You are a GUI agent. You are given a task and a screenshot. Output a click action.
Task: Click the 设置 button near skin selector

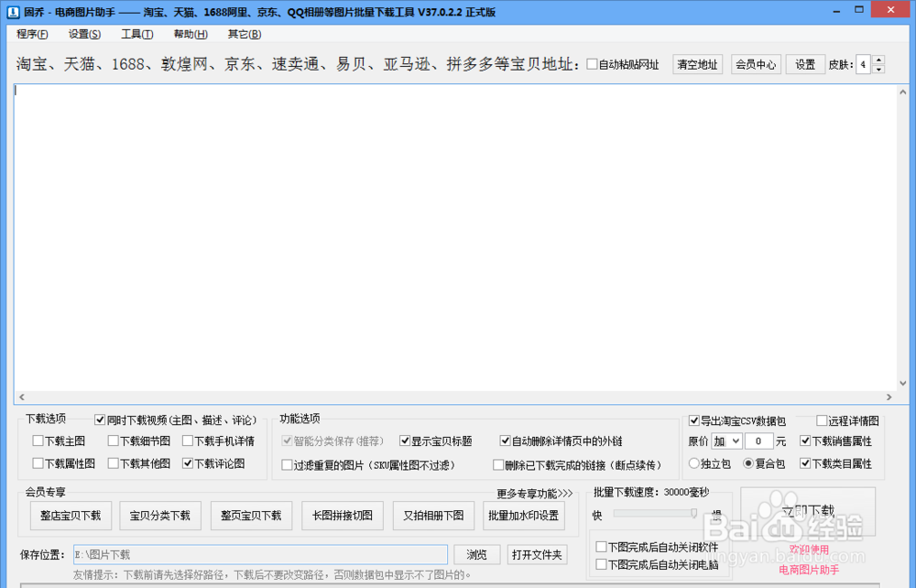(805, 64)
